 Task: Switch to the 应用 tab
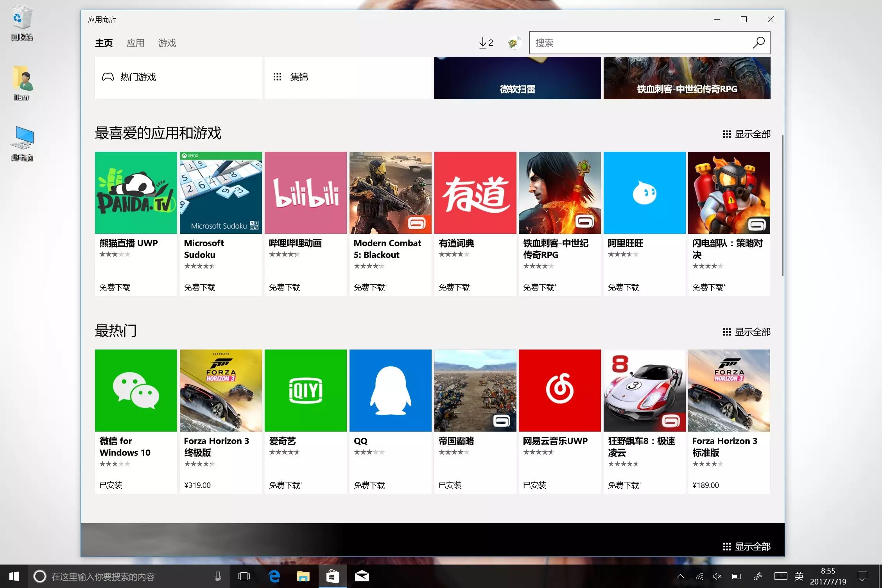[135, 43]
